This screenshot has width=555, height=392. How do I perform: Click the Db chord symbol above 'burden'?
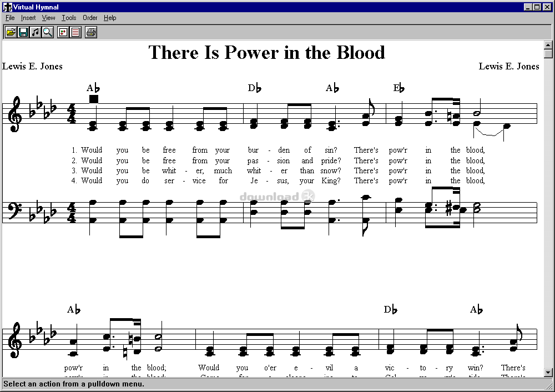[255, 88]
